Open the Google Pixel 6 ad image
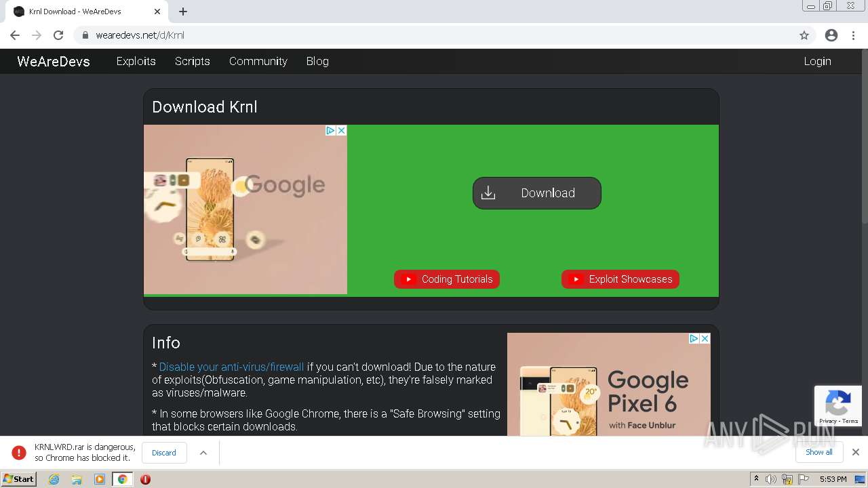 click(609, 384)
